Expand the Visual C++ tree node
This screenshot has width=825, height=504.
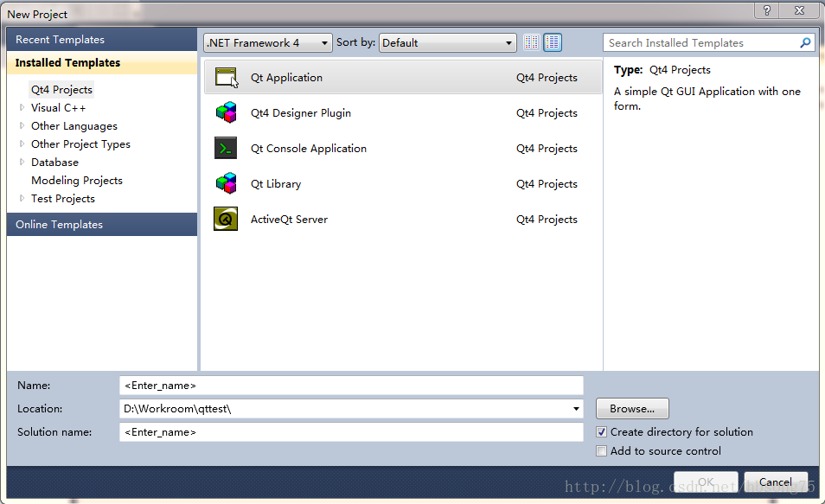tap(22, 107)
